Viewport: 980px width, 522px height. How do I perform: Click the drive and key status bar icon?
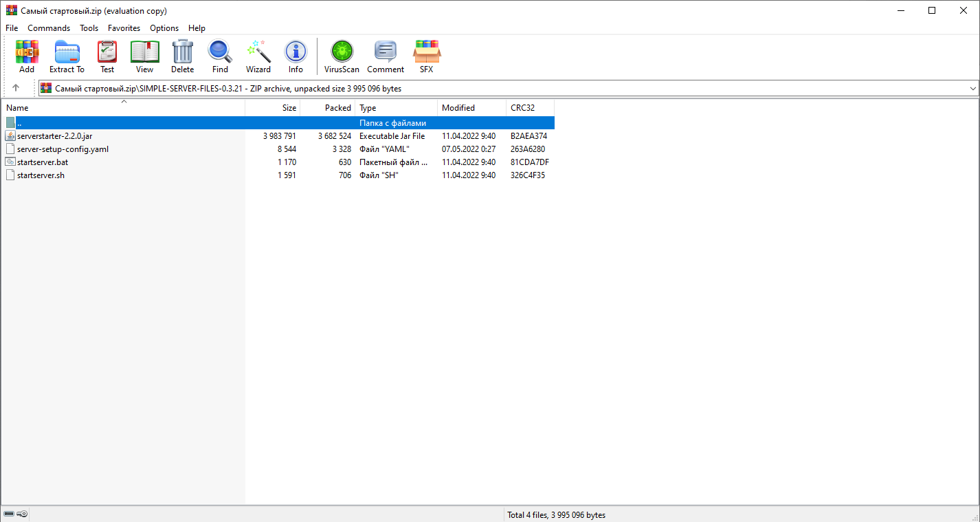[16, 514]
